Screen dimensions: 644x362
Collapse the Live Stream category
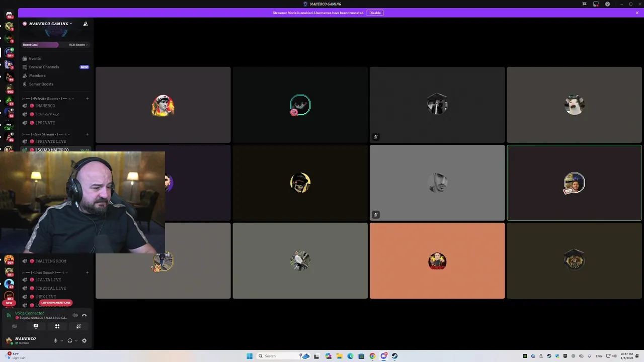pos(45,134)
